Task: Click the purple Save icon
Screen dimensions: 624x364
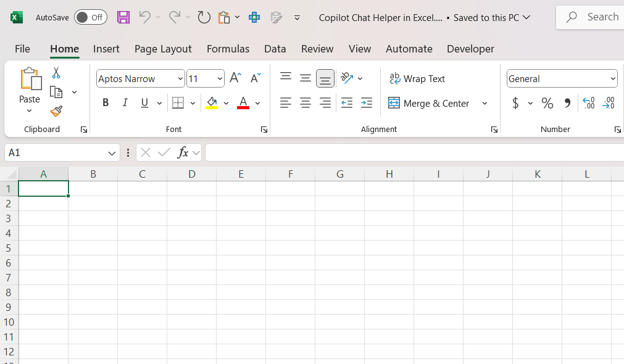Action: 123,17
